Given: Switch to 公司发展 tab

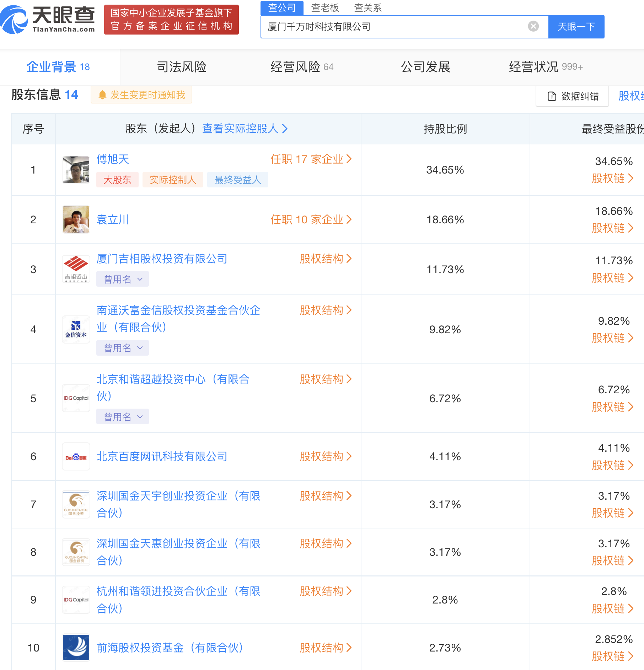Looking at the screenshot, I should [x=425, y=67].
